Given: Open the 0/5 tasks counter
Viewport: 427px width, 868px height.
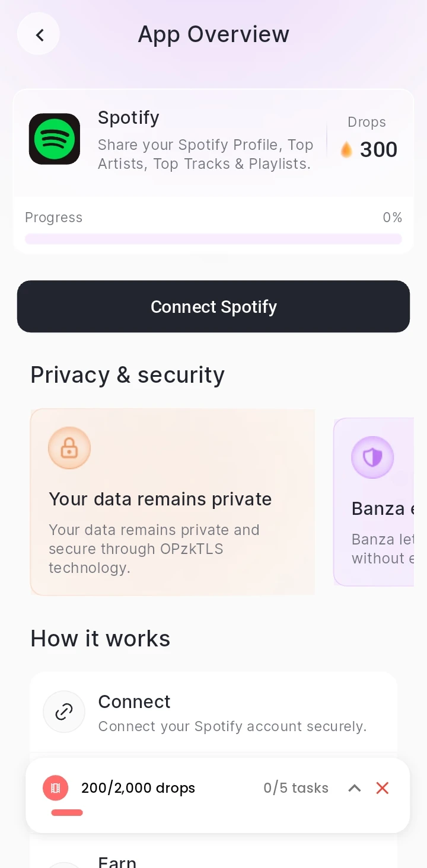Looking at the screenshot, I should (296, 788).
